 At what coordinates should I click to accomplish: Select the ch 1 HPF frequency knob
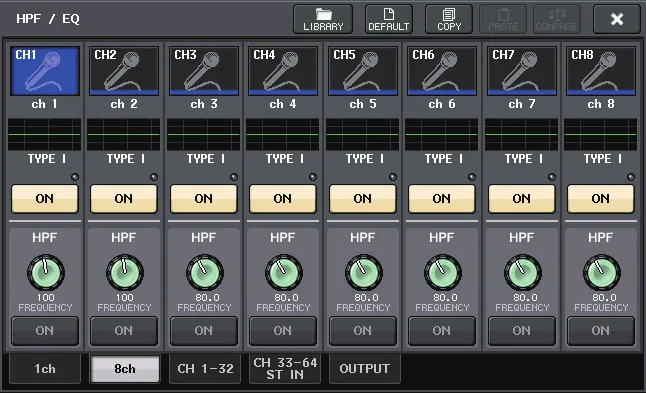point(46,273)
